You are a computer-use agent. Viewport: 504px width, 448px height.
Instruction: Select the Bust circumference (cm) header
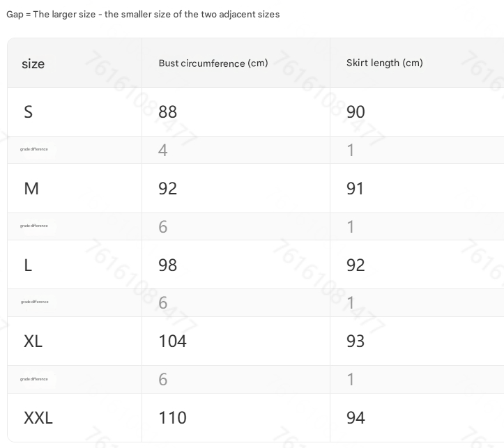[213, 63]
